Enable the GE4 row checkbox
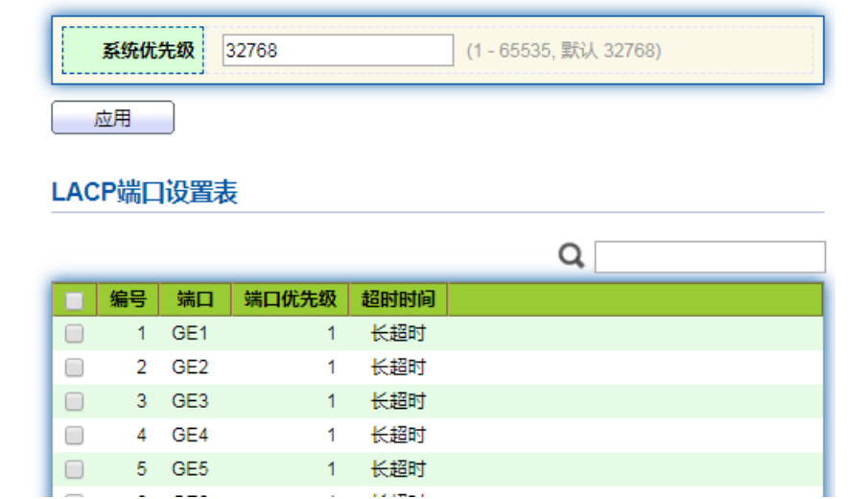This screenshot has height=499, width=868. [x=74, y=436]
